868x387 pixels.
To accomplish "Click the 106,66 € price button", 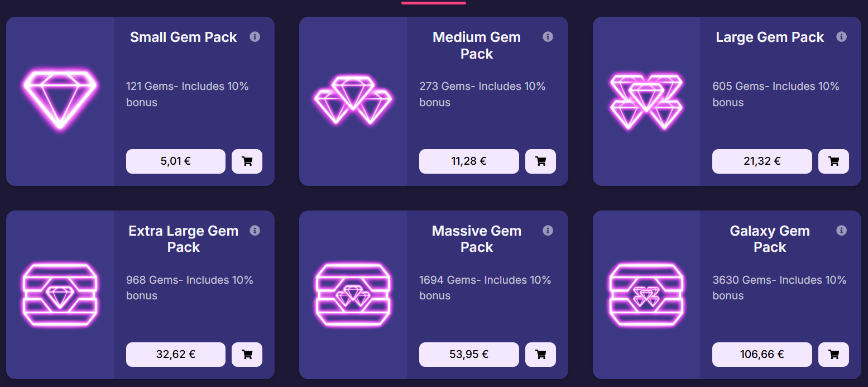I will (x=762, y=355).
